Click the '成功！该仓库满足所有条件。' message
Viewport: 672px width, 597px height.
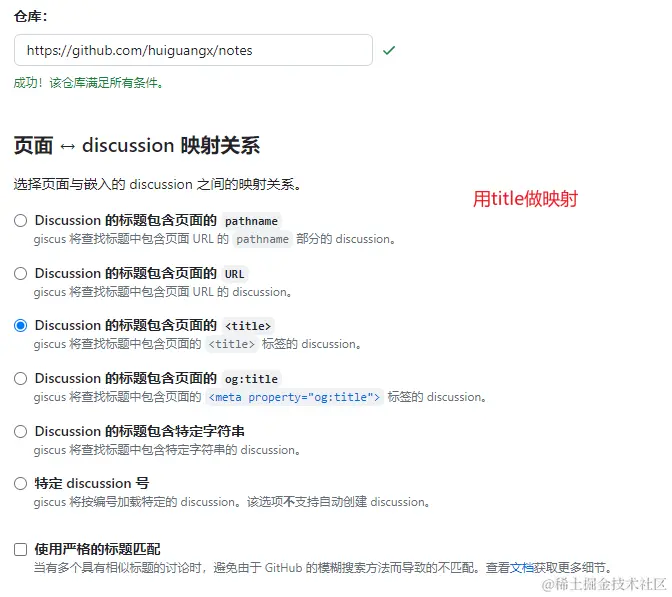[x=89, y=82]
